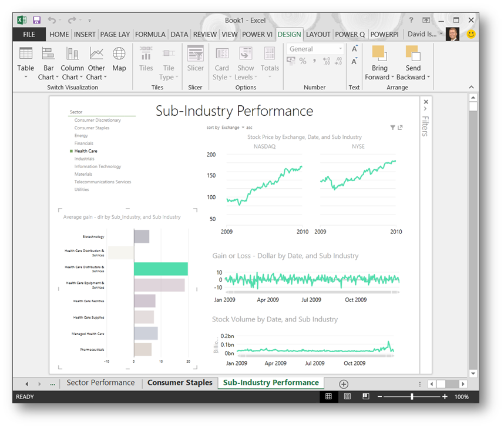Open the VIEW ribbon tab

(x=230, y=35)
